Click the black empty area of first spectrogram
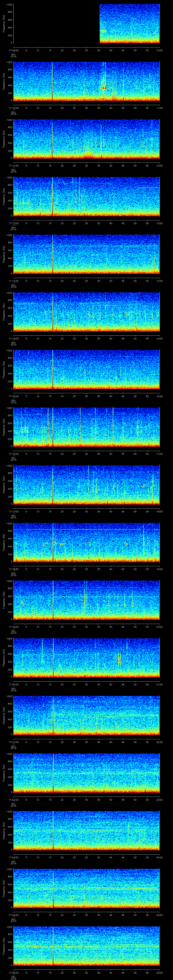Image resolution: width=173 pixels, height=980 pixels. 56,24
